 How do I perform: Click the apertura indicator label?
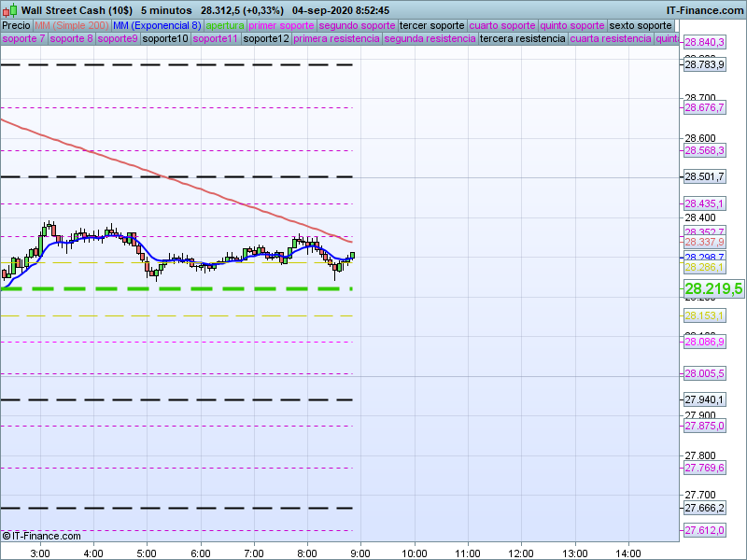point(225,25)
